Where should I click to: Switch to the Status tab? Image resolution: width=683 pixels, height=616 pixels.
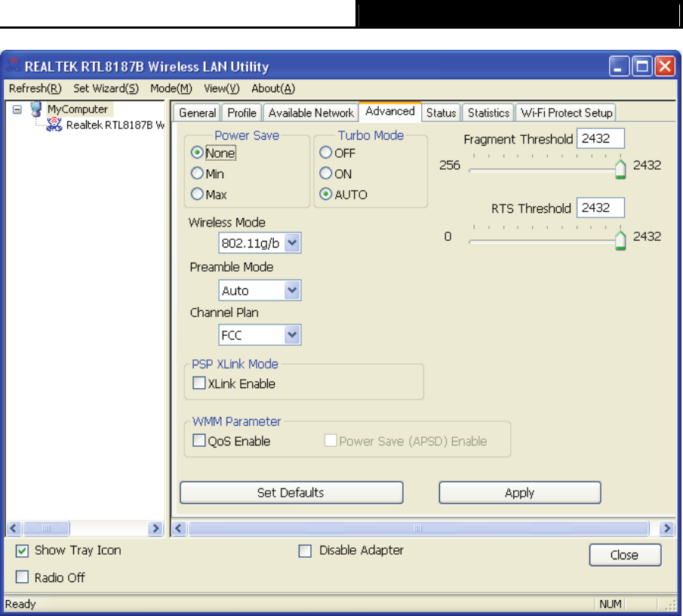click(441, 112)
